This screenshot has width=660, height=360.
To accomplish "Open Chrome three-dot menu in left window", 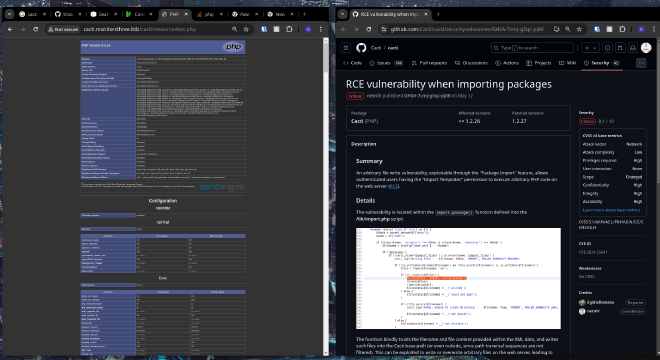I will click(321, 29).
